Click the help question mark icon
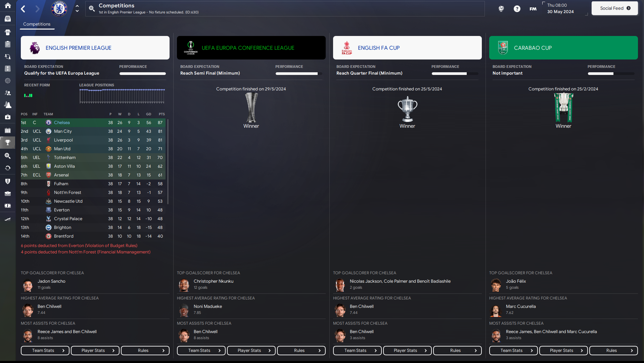The height and width of the screenshot is (363, 644). tap(517, 9)
